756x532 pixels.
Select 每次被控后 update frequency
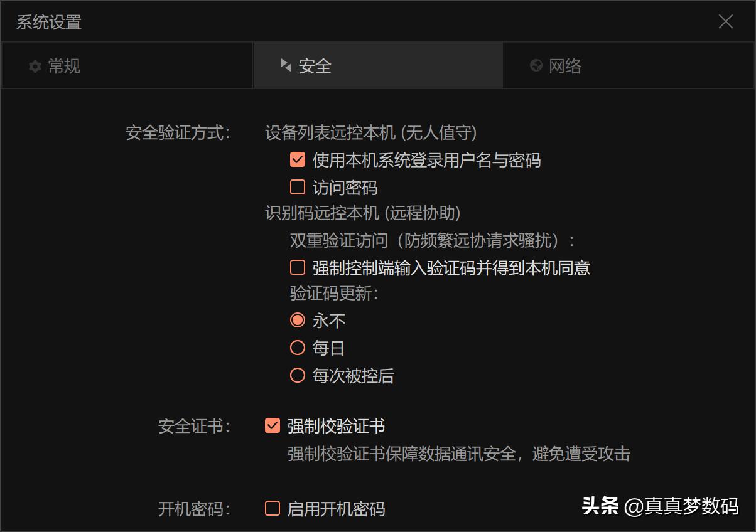[297, 376]
